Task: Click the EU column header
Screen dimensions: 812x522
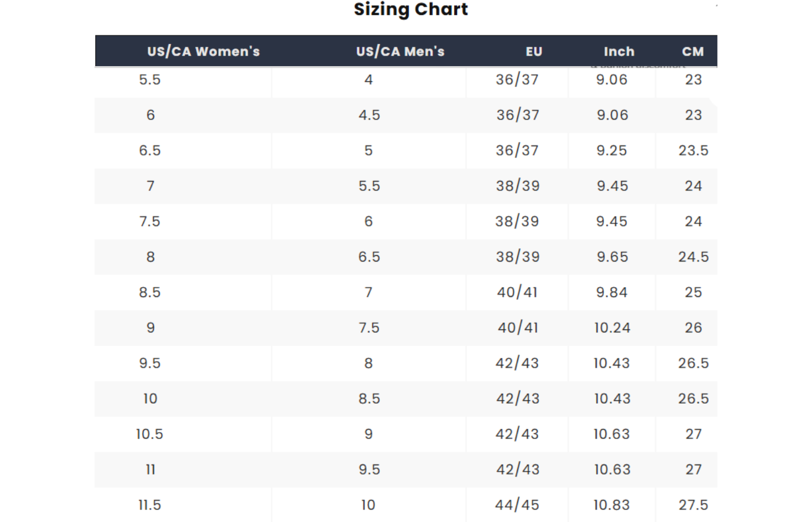Action: [534, 52]
